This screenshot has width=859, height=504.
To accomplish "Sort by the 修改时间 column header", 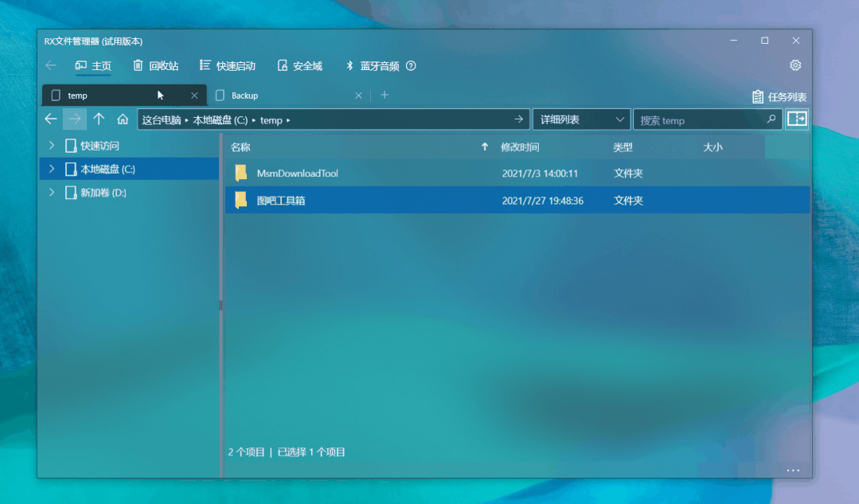I will pos(520,147).
